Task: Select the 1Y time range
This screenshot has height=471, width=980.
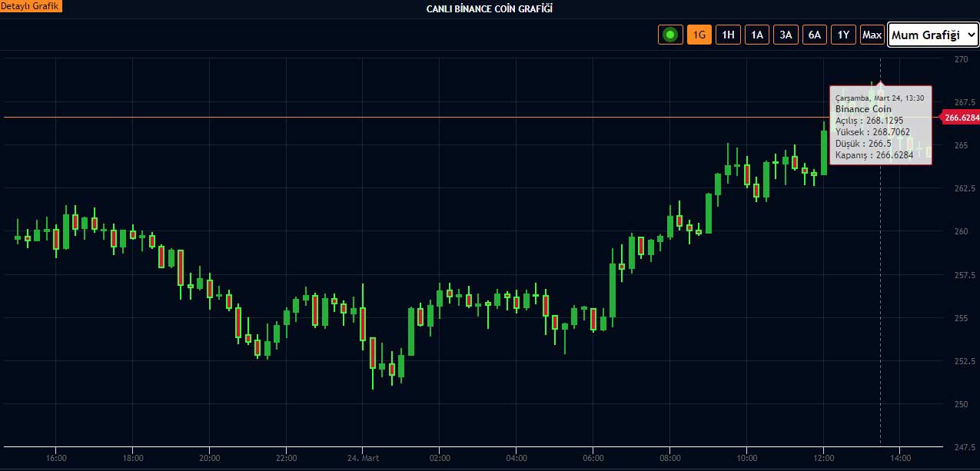Action: coord(843,35)
